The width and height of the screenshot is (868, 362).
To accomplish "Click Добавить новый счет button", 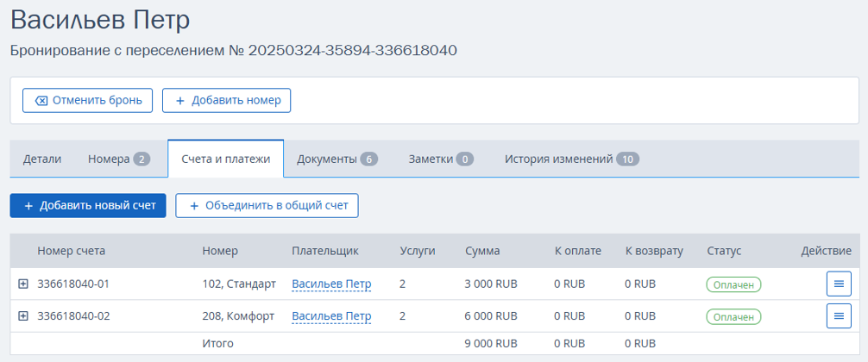I will point(88,206).
